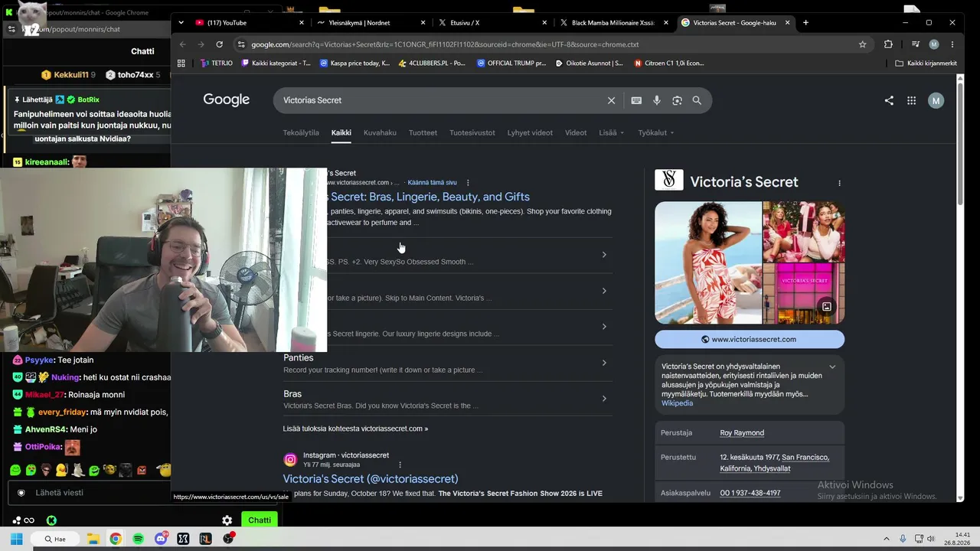
Task: Open the Kaikki kirjanmerkit bookmarks folder
Action: 926,64
